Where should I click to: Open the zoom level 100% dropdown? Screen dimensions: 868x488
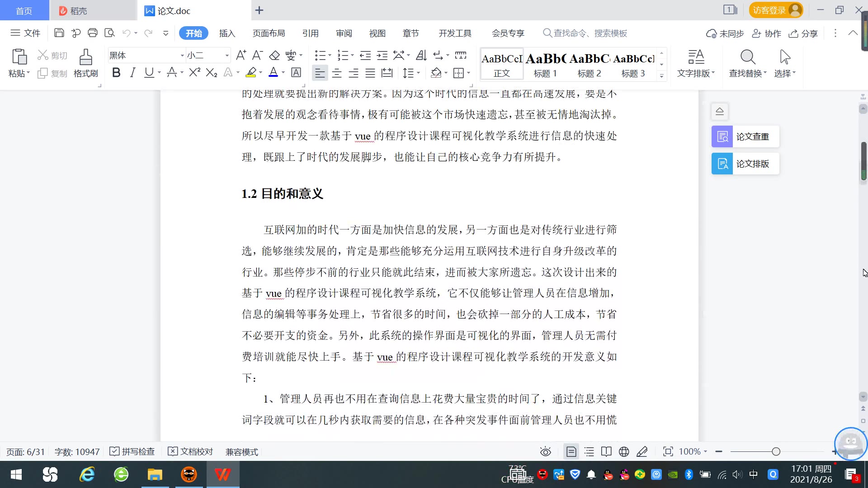click(x=693, y=452)
